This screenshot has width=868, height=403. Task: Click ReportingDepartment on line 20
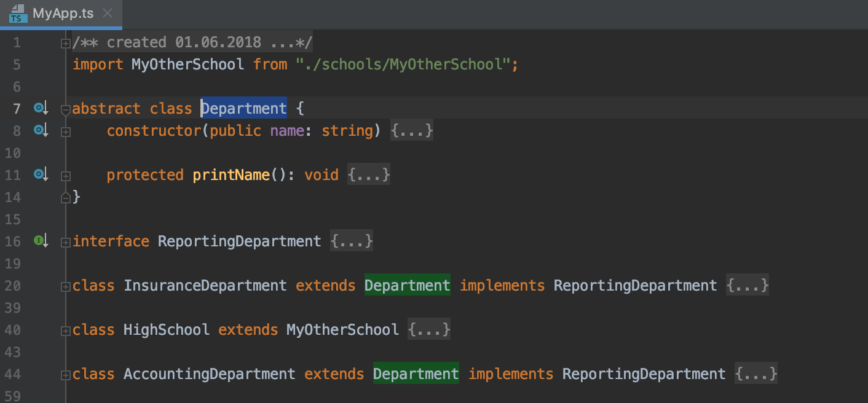[636, 286]
